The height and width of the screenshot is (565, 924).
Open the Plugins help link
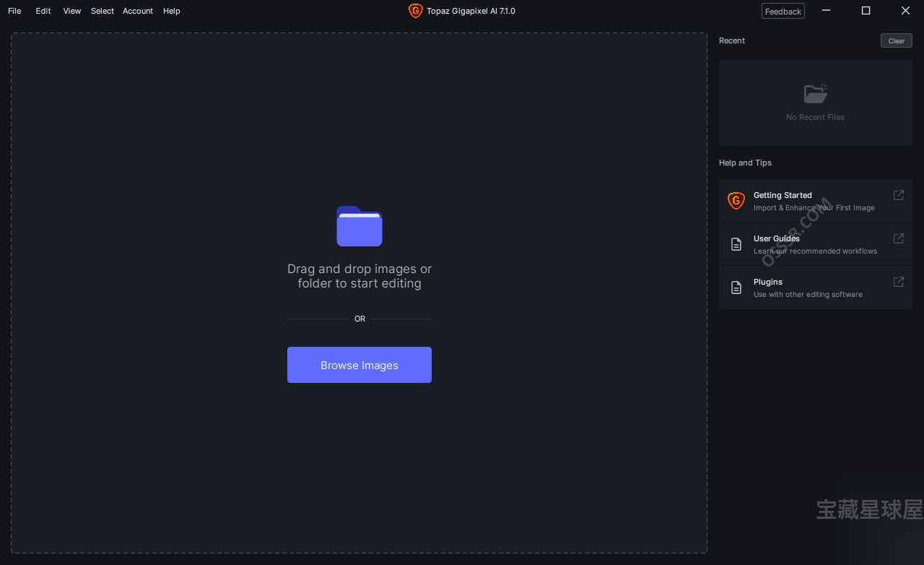[x=816, y=288]
